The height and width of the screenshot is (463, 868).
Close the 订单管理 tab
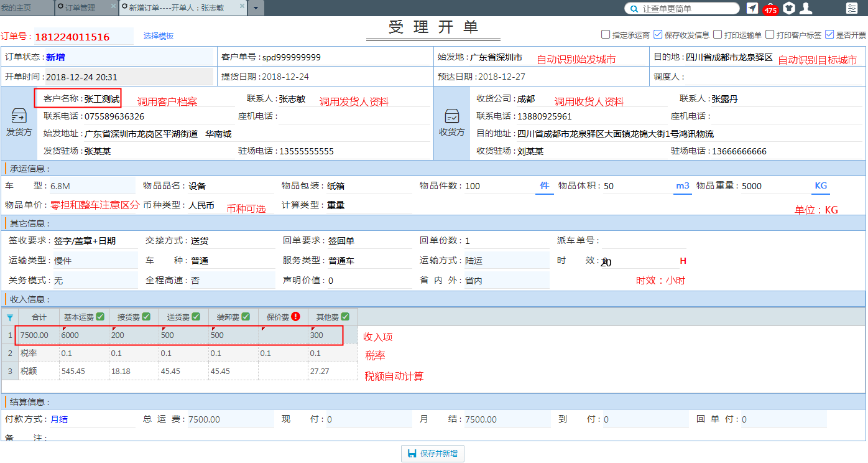113,6
